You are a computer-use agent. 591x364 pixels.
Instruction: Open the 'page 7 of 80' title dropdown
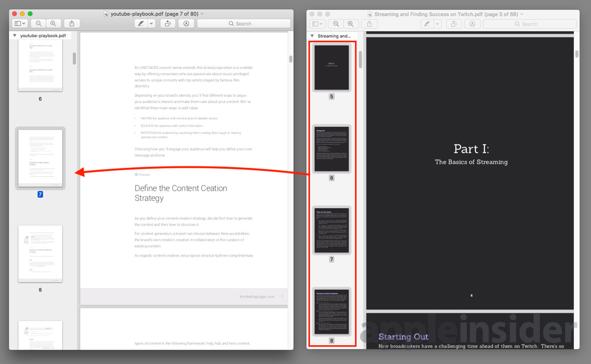coord(201,13)
